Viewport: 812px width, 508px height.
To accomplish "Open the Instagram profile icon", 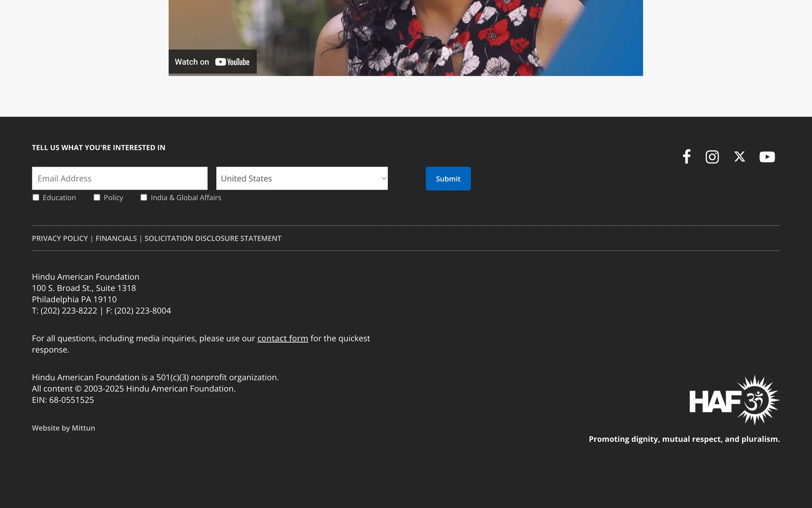I will (x=712, y=157).
